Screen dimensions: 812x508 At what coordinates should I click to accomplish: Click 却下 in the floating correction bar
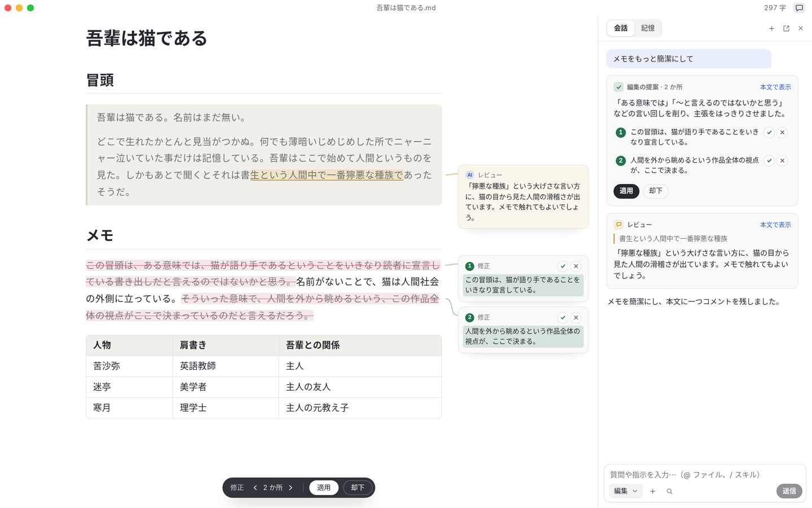(358, 488)
